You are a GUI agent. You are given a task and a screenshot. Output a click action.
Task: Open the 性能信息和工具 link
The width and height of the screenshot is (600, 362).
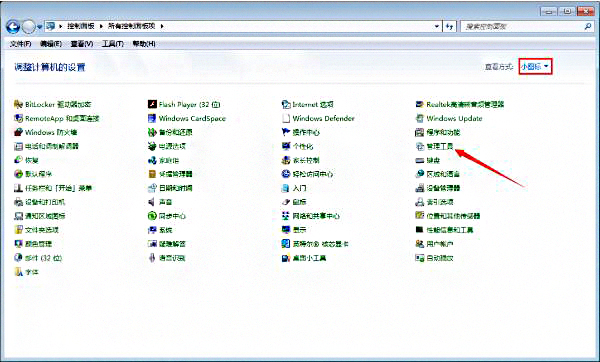(x=450, y=230)
